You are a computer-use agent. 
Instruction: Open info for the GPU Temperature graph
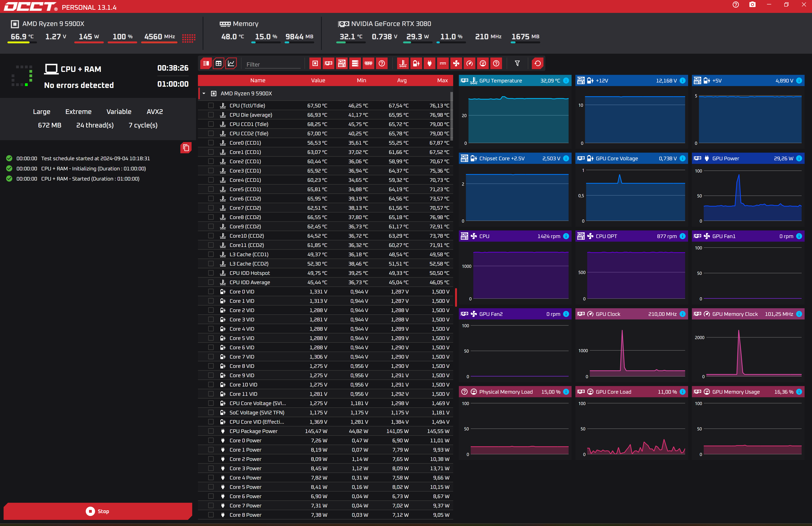(x=566, y=81)
